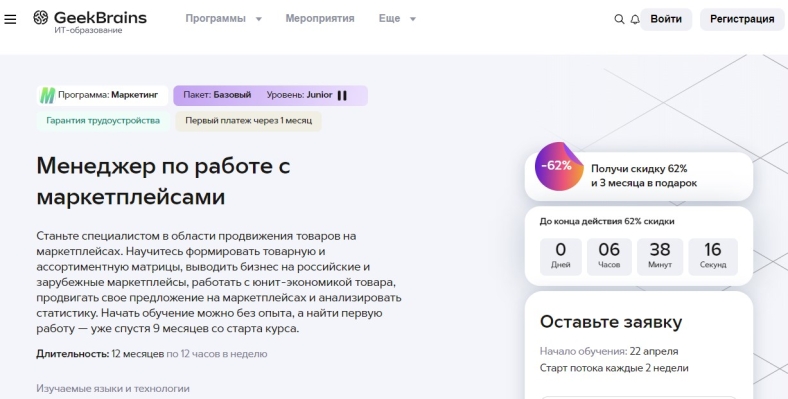This screenshot has width=788, height=399.
Task: Click the Первый платеж через 1 месяц badge
Action: (x=248, y=121)
